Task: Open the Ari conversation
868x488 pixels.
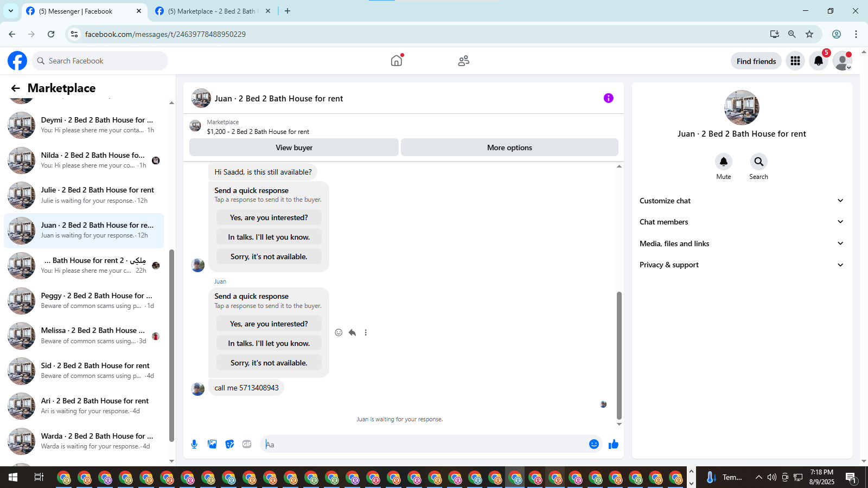Action: (84, 406)
